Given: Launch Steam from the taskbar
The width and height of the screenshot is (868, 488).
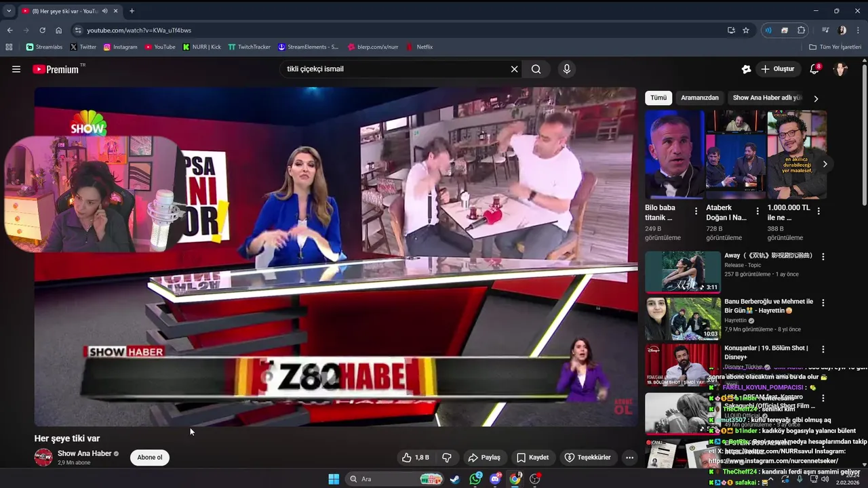Looking at the screenshot, I should [454, 479].
